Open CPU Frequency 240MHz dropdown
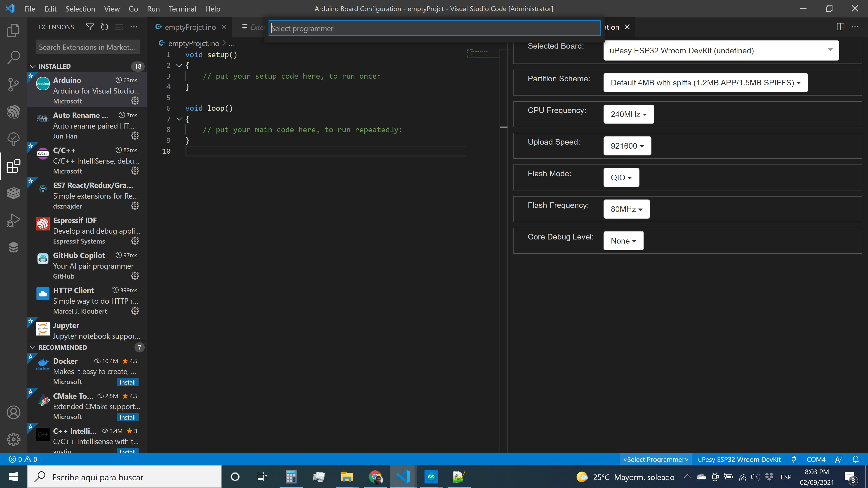Viewport: 868px width, 488px height. click(629, 114)
